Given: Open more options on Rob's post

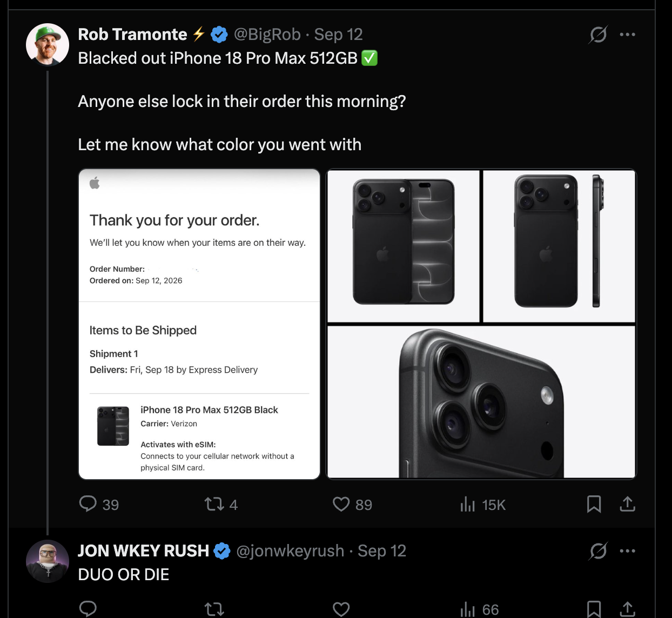Looking at the screenshot, I should click(x=628, y=35).
